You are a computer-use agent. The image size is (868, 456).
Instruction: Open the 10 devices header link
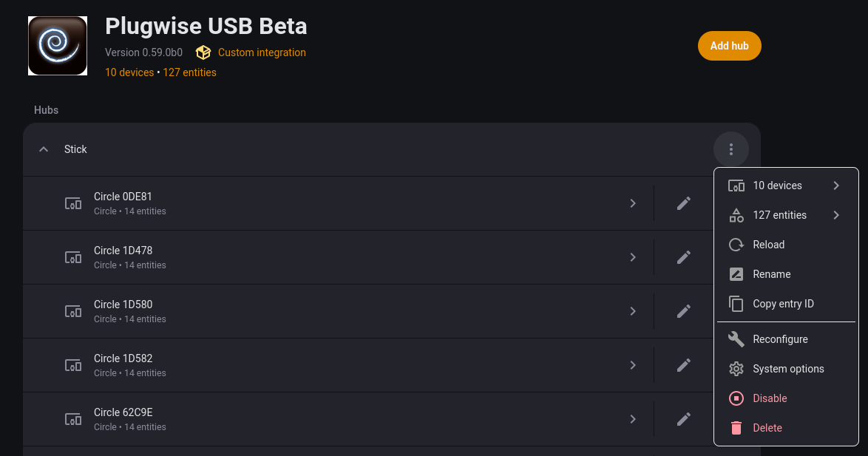coord(129,72)
